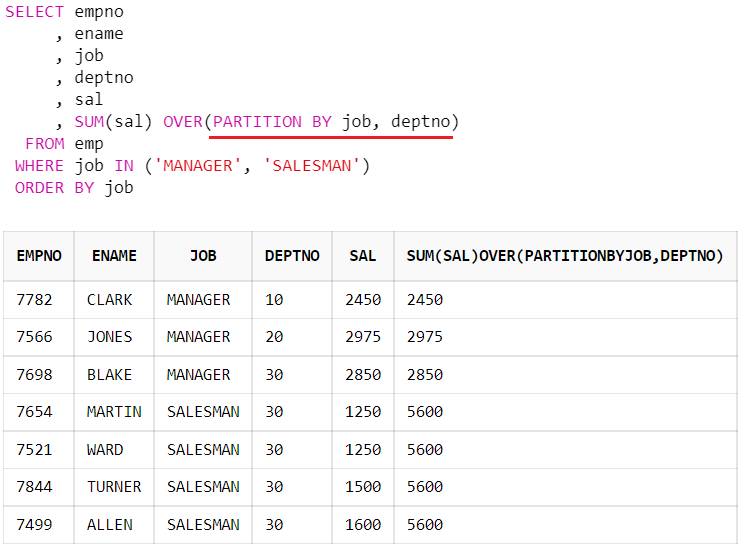The width and height of the screenshot is (743, 549).
Task: Click salary 1600 in ALLEN row
Action: tap(363, 525)
